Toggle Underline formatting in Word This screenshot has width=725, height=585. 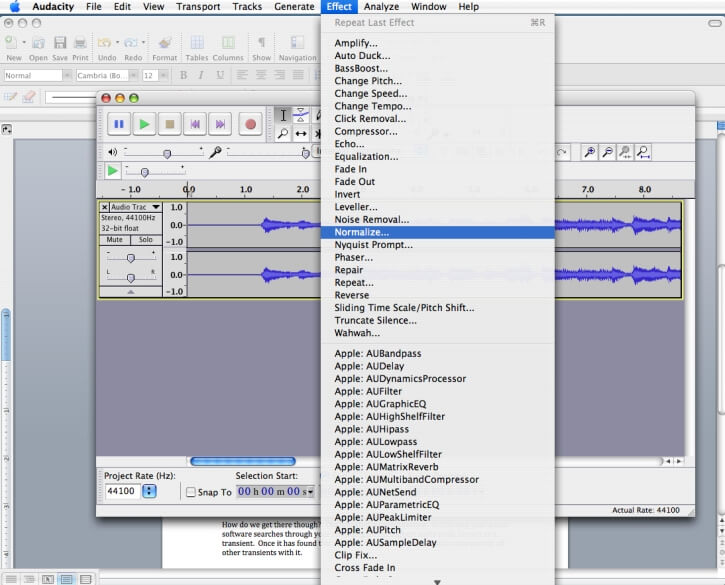point(220,75)
